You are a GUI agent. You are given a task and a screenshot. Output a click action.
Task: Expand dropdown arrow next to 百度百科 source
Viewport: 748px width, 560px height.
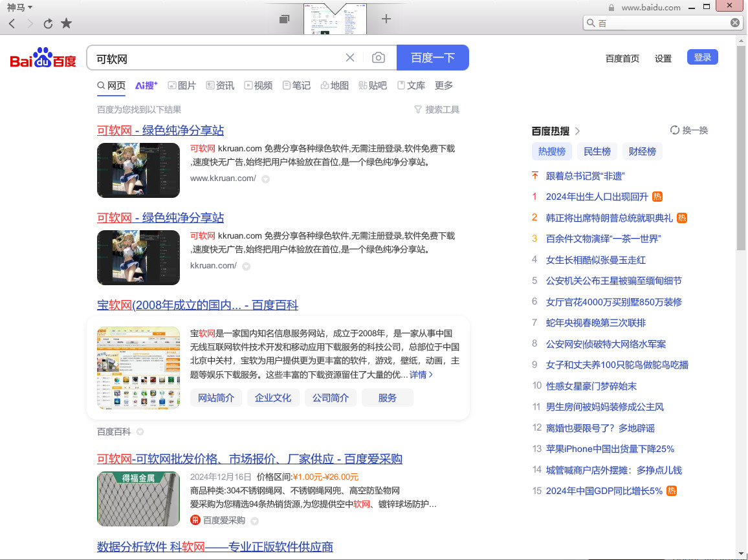click(x=140, y=432)
